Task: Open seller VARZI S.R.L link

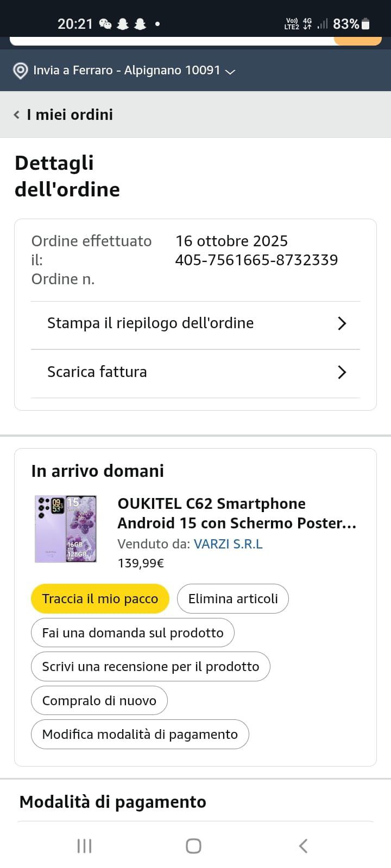Action: (228, 544)
